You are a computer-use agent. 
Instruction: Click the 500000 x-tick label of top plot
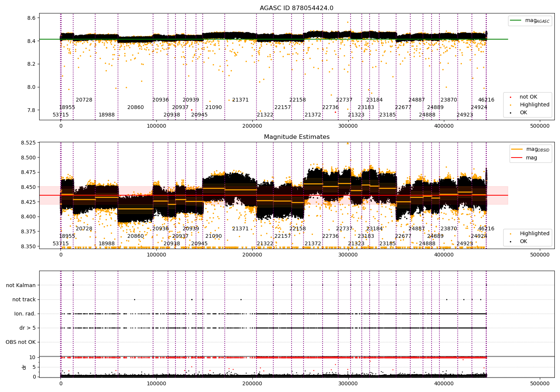(540, 126)
